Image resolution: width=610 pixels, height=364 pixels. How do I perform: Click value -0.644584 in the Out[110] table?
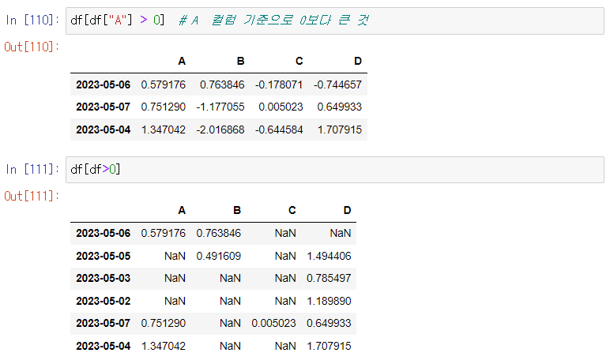coord(279,130)
